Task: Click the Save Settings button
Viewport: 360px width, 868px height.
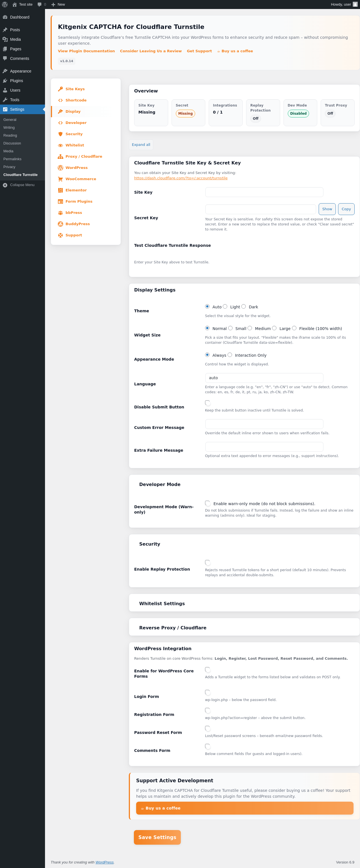Action: coord(157,837)
